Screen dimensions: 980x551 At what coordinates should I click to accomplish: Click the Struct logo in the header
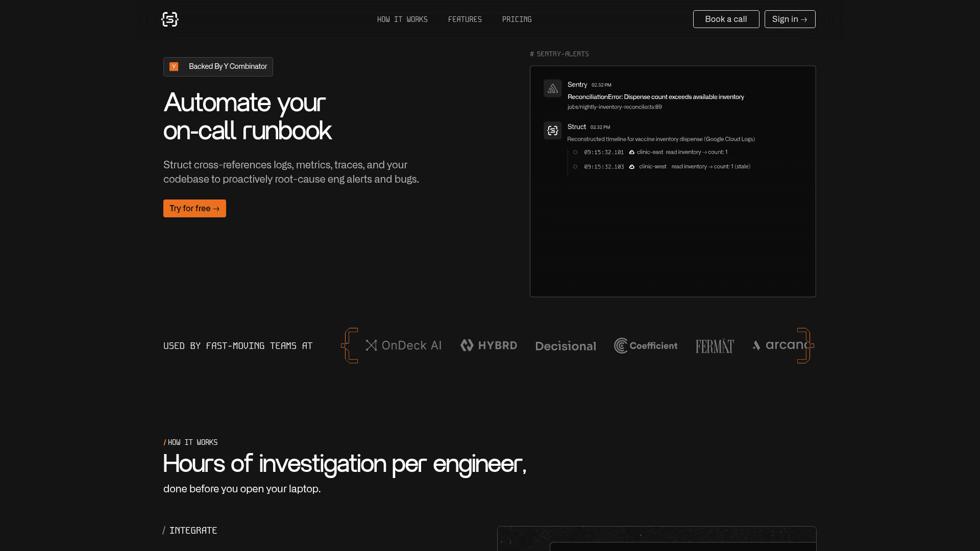coord(169,19)
